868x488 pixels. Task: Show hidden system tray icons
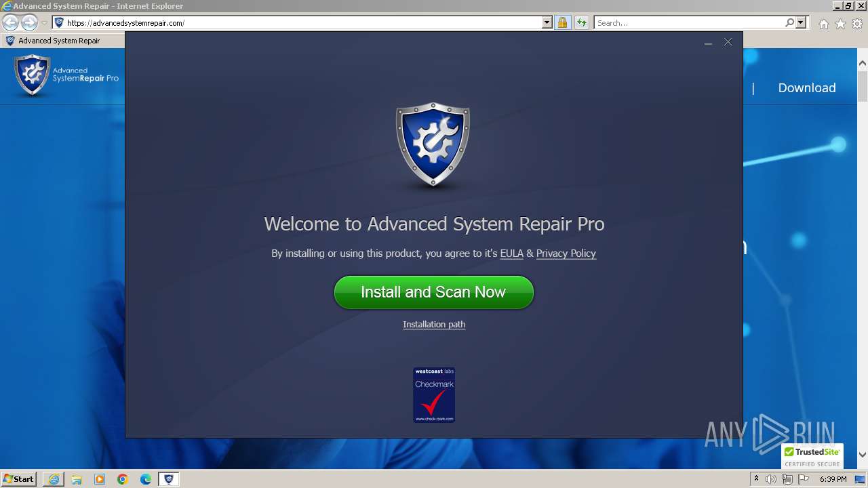tap(756, 479)
